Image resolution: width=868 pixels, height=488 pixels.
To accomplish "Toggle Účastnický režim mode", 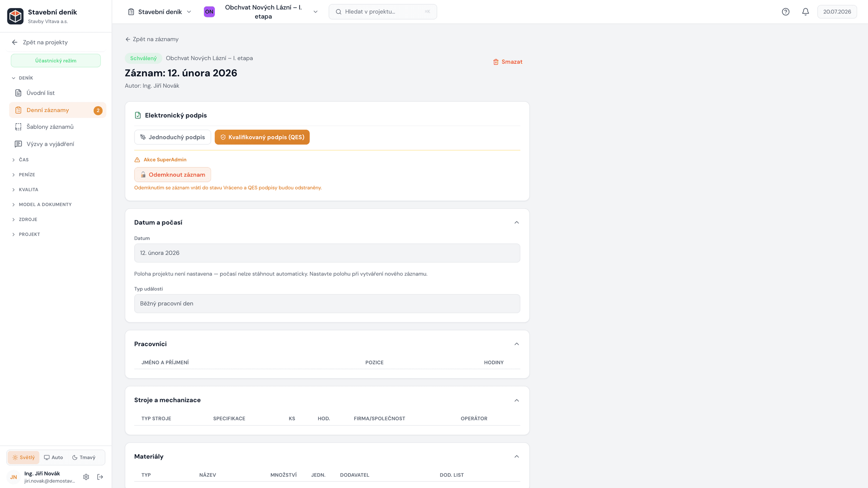I will click(56, 61).
